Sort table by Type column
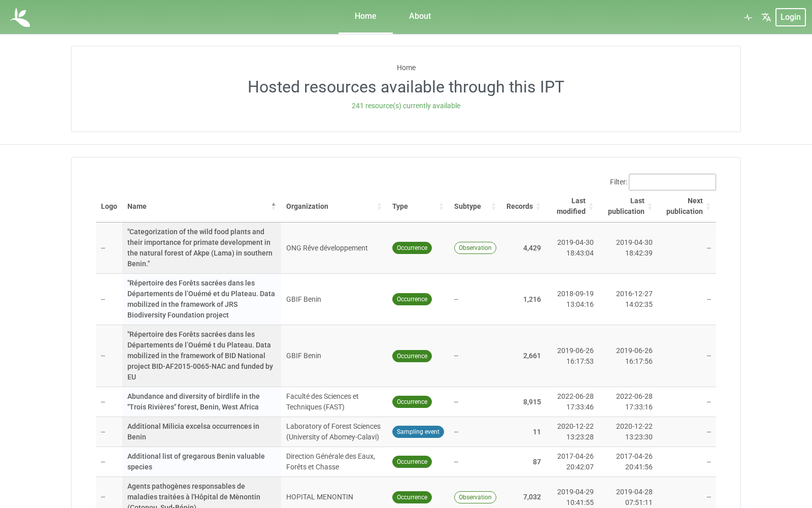Image resolution: width=812 pixels, height=508 pixels. (418, 206)
